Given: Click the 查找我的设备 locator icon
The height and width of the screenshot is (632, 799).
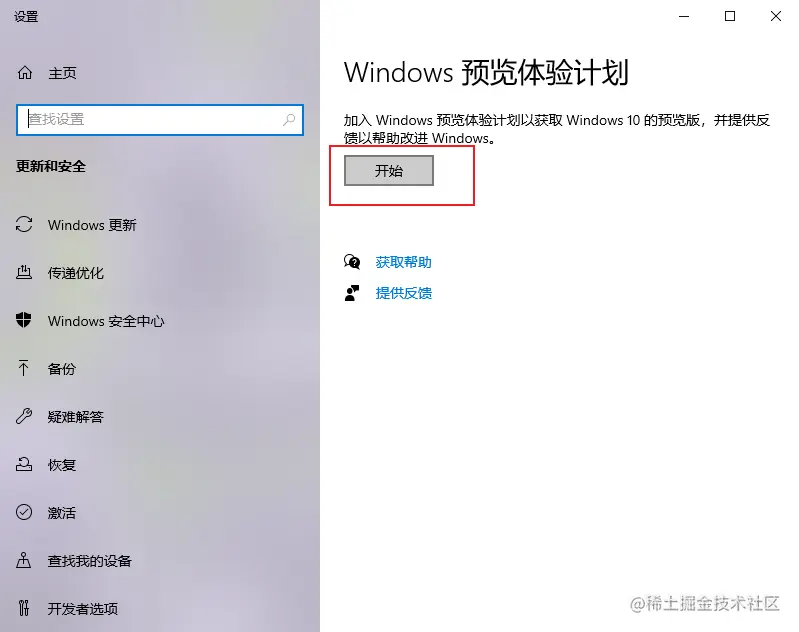Looking at the screenshot, I should click(x=23, y=560).
